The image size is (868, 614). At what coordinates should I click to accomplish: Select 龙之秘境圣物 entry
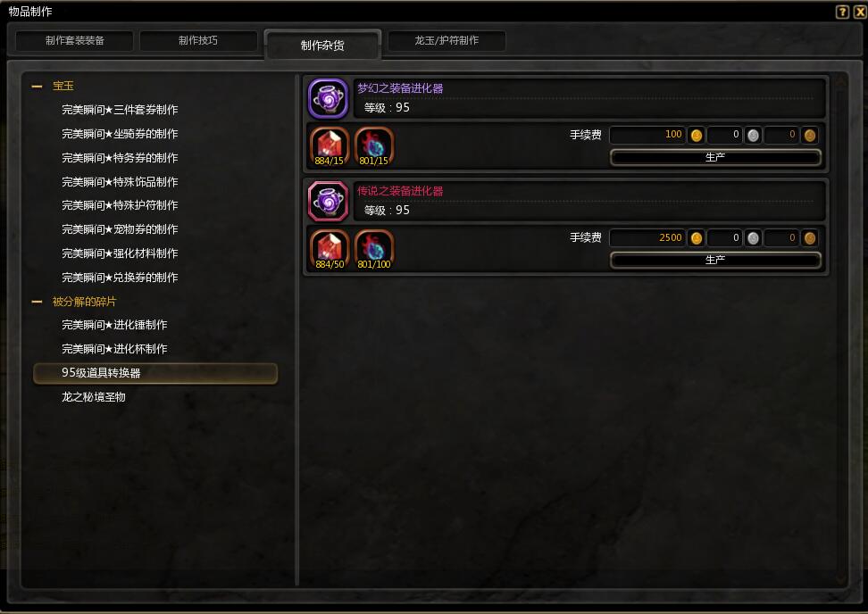pos(94,396)
